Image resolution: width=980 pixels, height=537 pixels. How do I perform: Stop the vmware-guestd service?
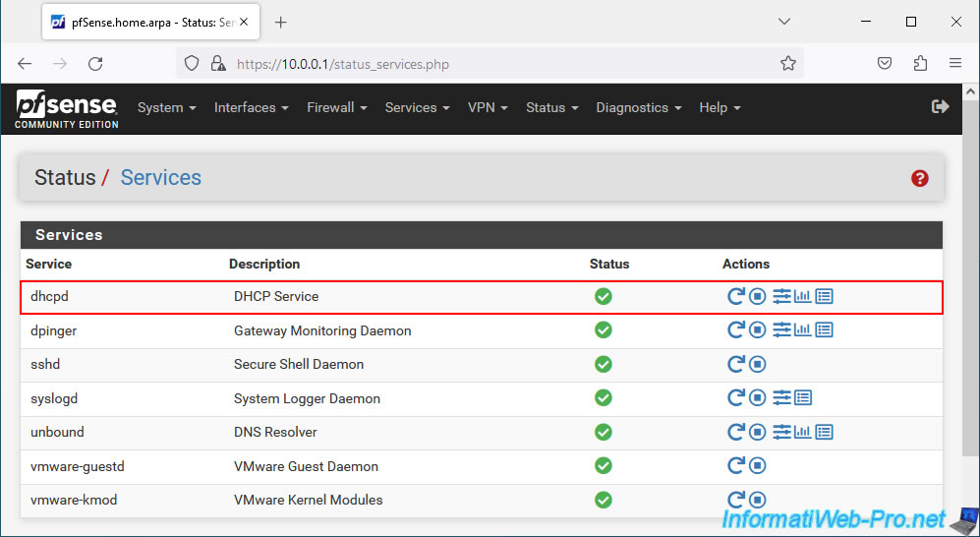[x=758, y=466]
